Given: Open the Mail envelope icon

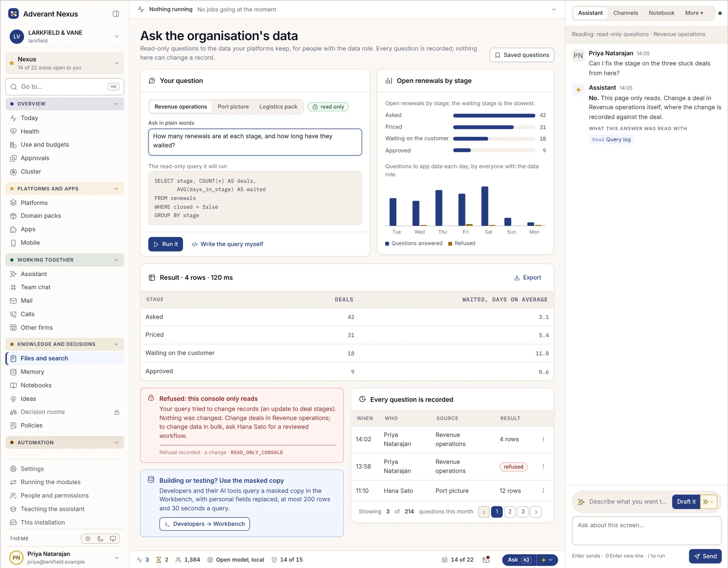Looking at the screenshot, I should [x=13, y=301].
